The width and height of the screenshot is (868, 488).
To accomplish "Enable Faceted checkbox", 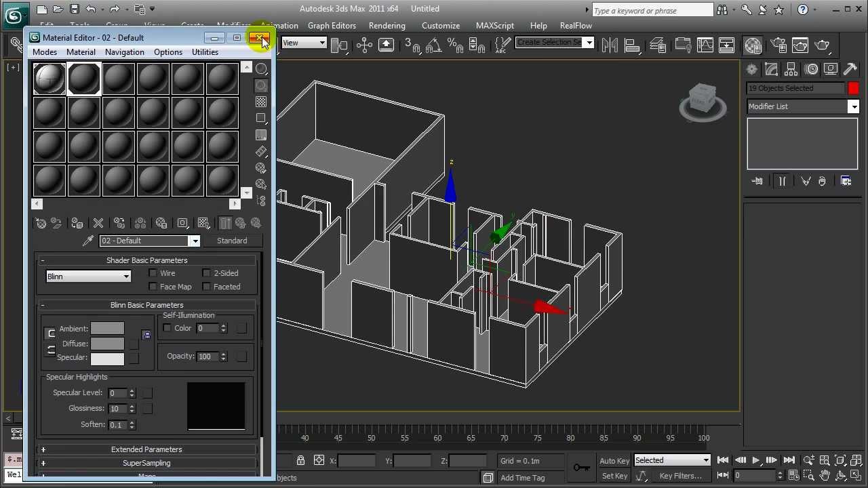I will coord(206,287).
